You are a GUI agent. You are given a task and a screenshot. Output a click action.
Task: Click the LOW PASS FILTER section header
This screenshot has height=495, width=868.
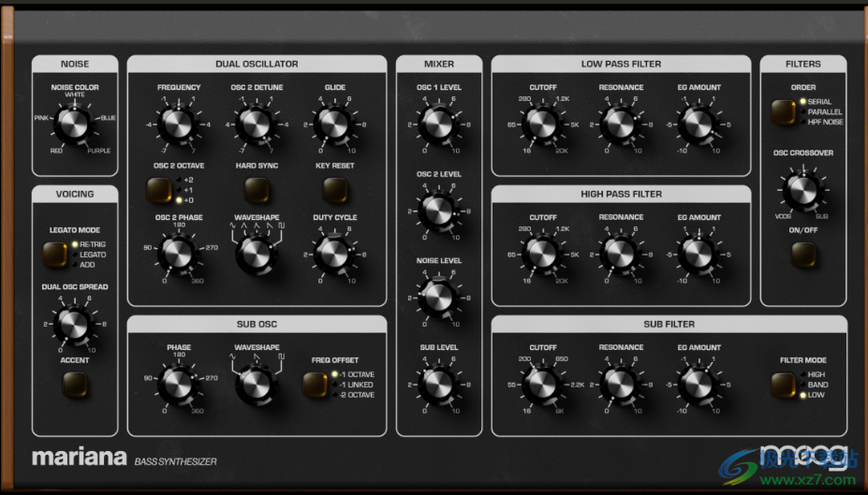pyautogui.click(x=621, y=64)
